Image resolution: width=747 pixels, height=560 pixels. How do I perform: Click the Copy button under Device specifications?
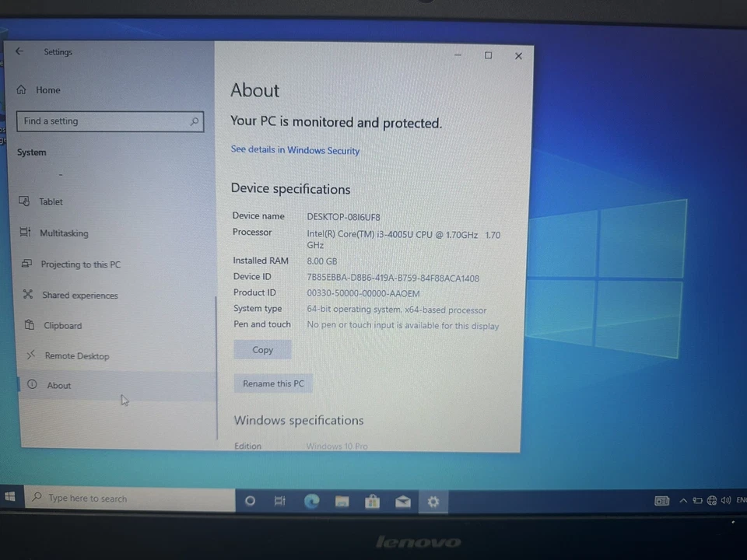[262, 349]
